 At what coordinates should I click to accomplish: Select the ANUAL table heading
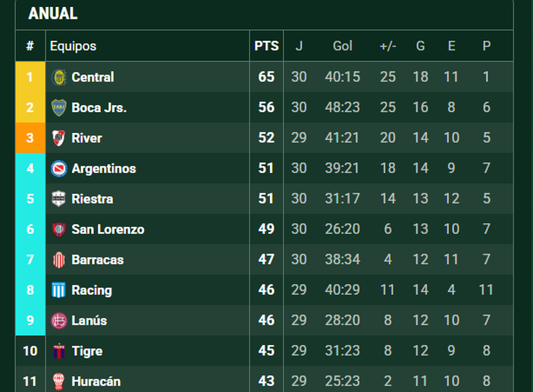[53, 14]
